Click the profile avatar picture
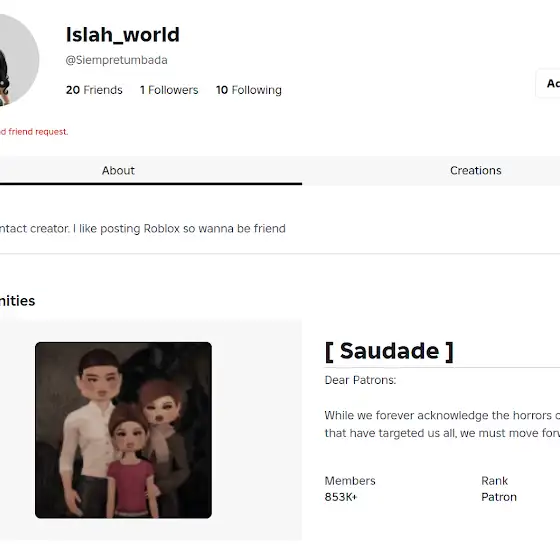This screenshot has height=560, width=560. (16, 60)
